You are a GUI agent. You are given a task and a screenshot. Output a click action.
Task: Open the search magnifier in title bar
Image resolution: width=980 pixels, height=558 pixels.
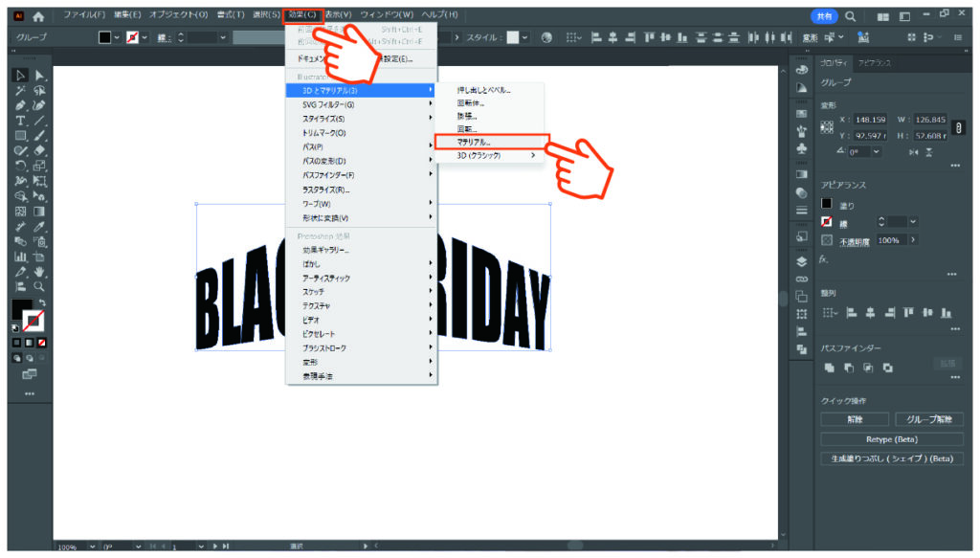pyautogui.click(x=851, y=16)
